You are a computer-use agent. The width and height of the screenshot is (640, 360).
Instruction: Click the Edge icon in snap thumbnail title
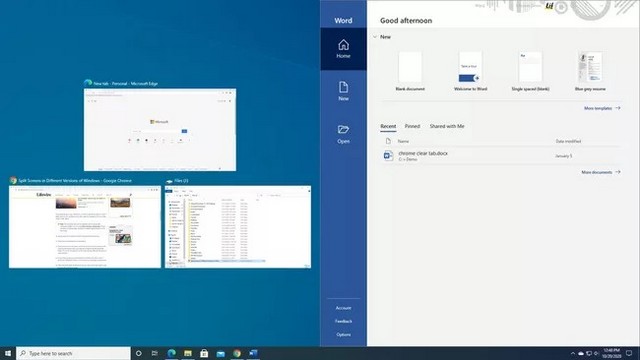88,83
